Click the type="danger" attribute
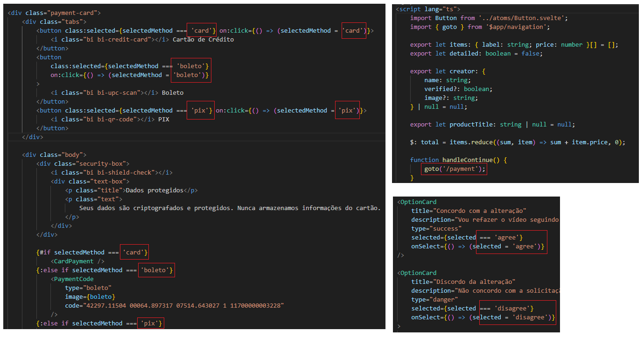This screenshot has height=338, width=644. 434,300
